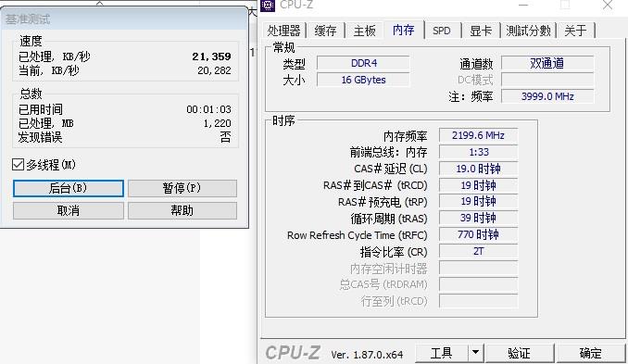Viewport: 628px width, 364px height.
Task: Click the 3999.0 MHz frequency field
Action: (547, 96)
